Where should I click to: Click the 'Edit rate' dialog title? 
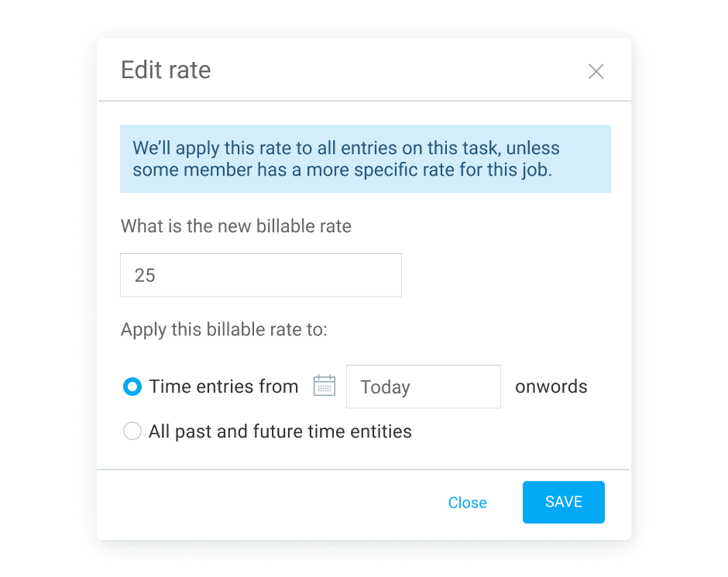tap(166, 70)
